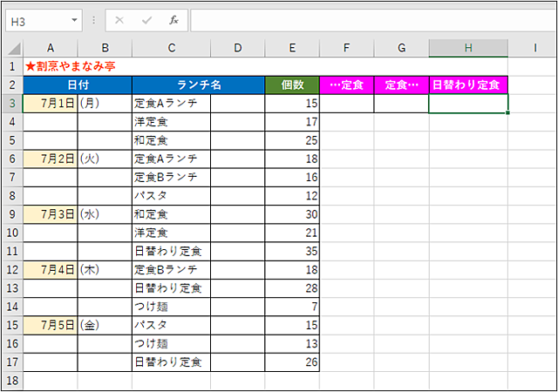Select row 1 header
Screen dimensions: 558x392
pos(13,66)
